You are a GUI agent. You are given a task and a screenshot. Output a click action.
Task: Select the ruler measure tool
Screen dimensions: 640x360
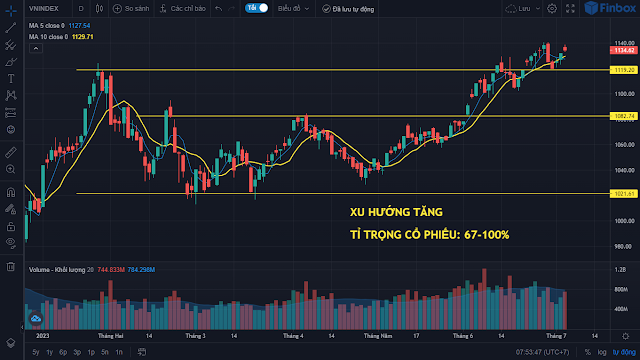[11, 152]
